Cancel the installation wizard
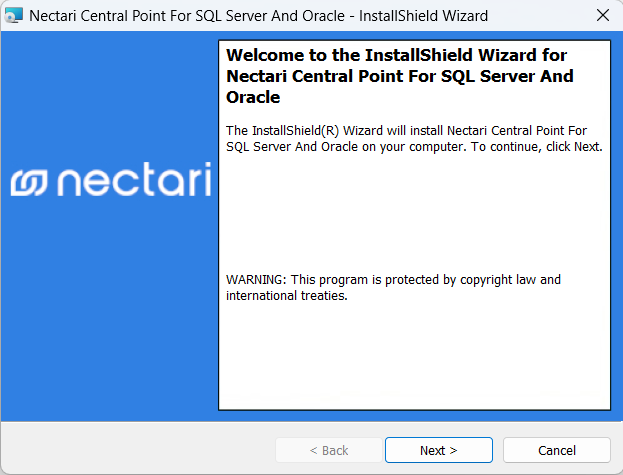Screen dimensions: 623x475 pos(556,450)
